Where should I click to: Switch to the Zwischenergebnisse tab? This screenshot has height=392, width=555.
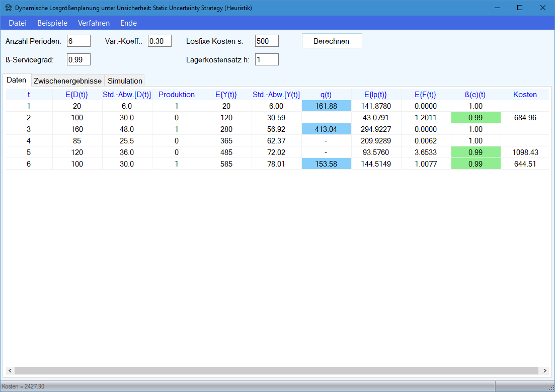click(67, 81)
